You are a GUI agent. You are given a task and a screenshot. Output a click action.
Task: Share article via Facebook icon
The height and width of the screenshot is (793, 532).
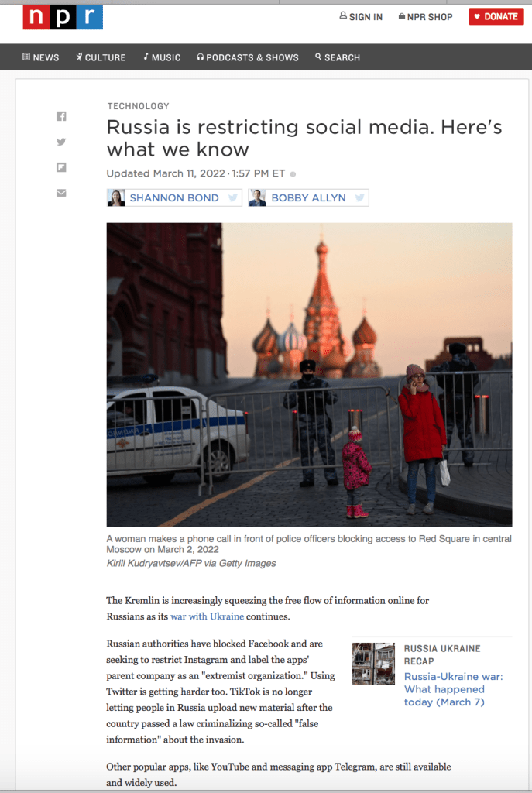[x=61, y=116]
